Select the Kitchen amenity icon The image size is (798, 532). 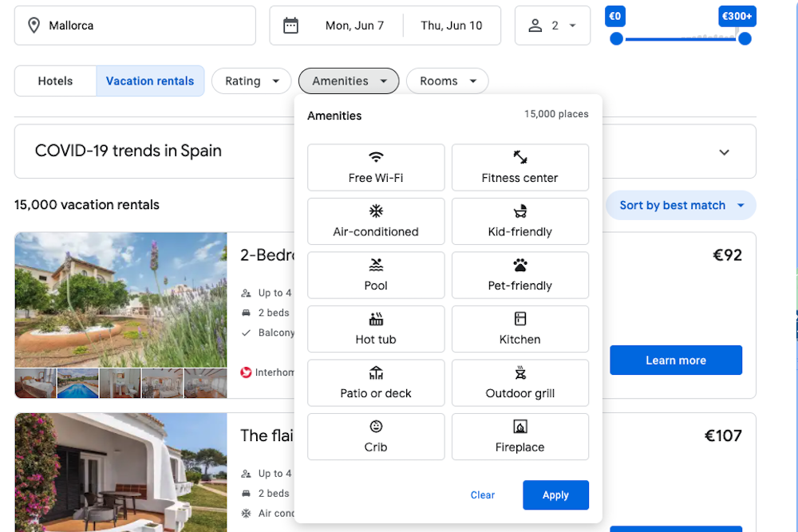tap(519, 318)
